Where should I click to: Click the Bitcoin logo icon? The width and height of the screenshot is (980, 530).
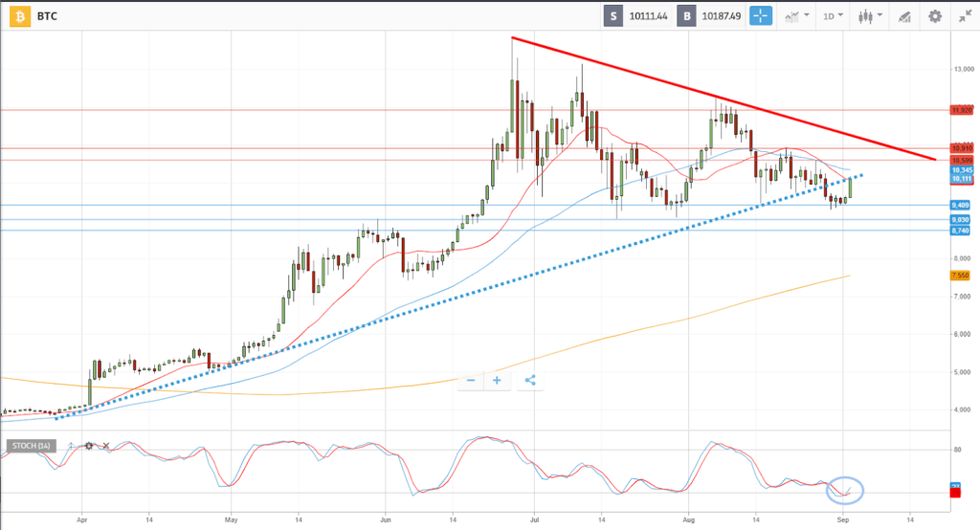[20, 16]
